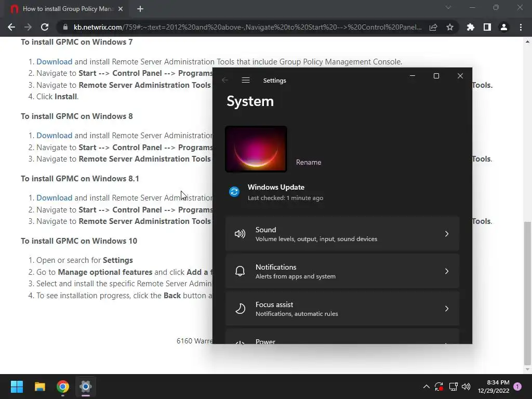The height and width of the screenshot is (399, 532).
Task: Open a new Chrome tab
Action: click(x=140, y=9)
